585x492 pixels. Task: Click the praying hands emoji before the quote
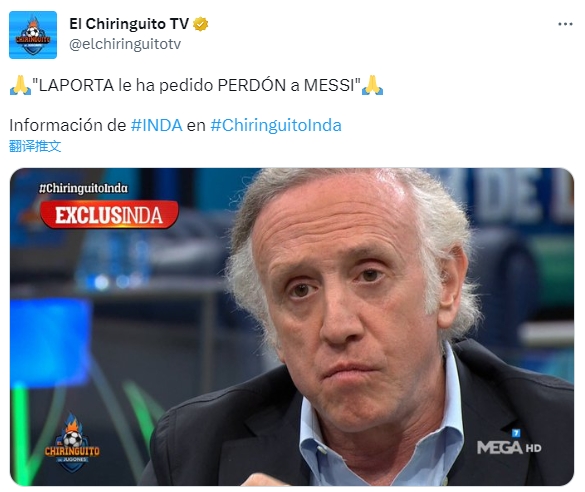[20, 85]
